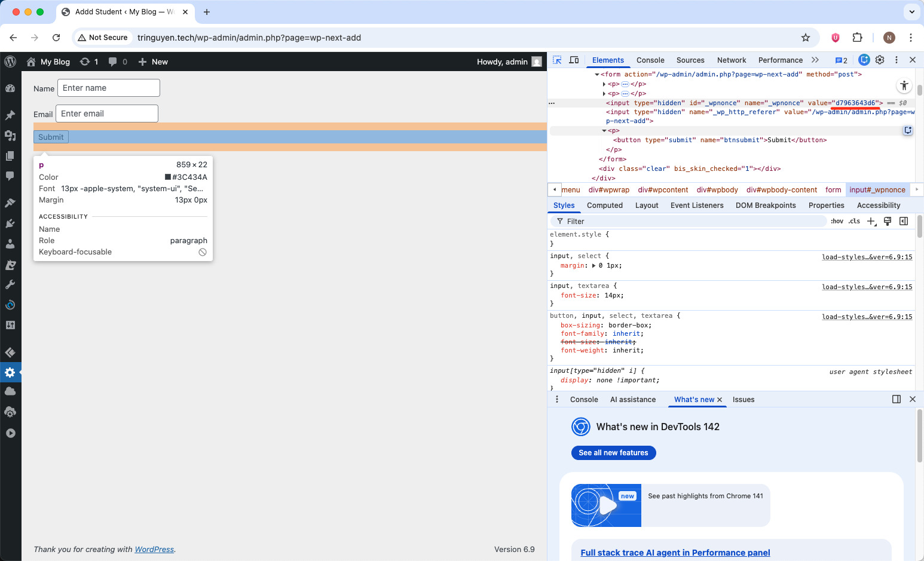Open the Computed tab in the Styles pane
The height and width of the screenshot is (561, 924).
click(x=605, y=205)
